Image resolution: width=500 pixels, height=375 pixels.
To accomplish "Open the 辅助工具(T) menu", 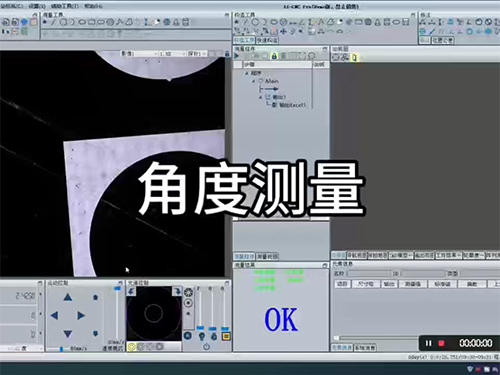I will point(65,6).
